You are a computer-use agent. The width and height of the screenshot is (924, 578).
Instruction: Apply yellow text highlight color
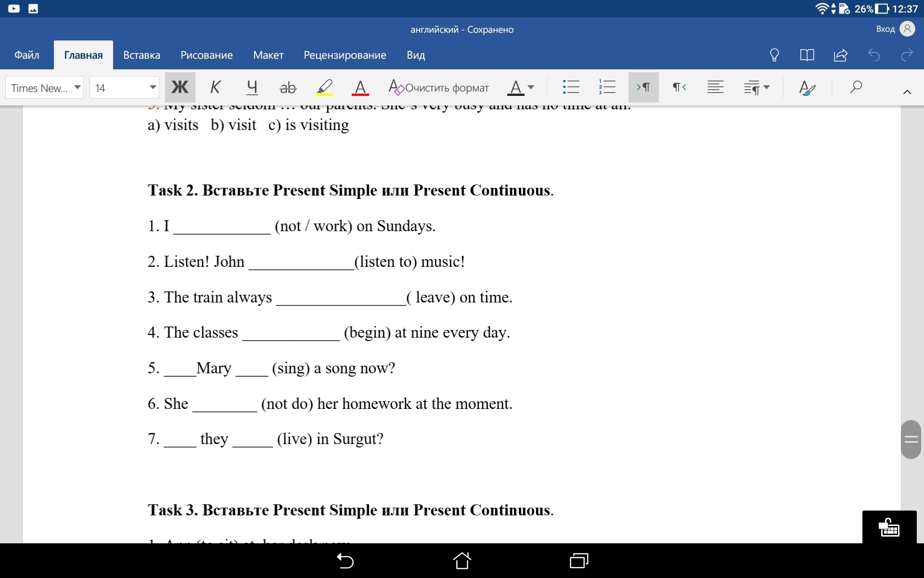click(324, 88)
